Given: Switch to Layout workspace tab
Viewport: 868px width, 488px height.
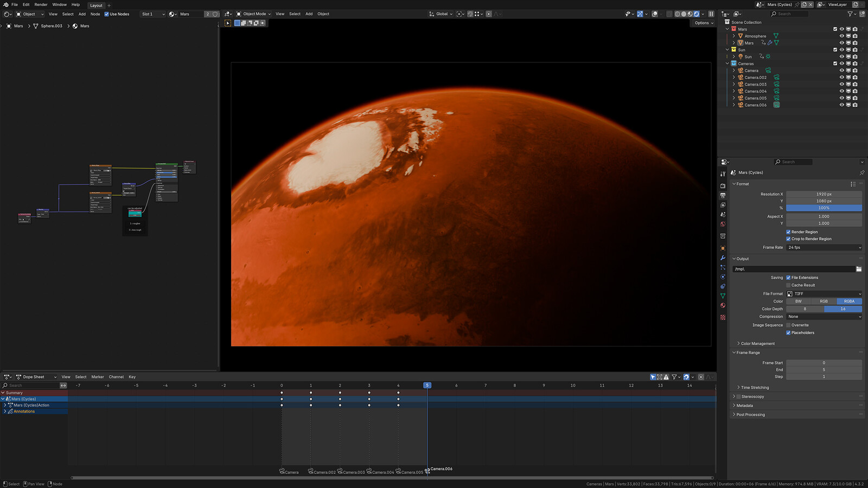Looking at the screenshot, I should [x=96, y=5].
